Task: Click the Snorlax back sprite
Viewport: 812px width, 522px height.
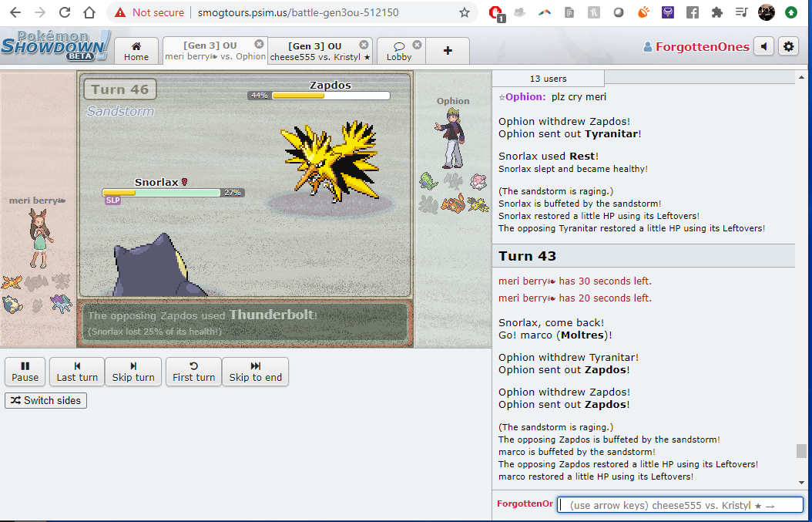Action: (x=160, y=266)
